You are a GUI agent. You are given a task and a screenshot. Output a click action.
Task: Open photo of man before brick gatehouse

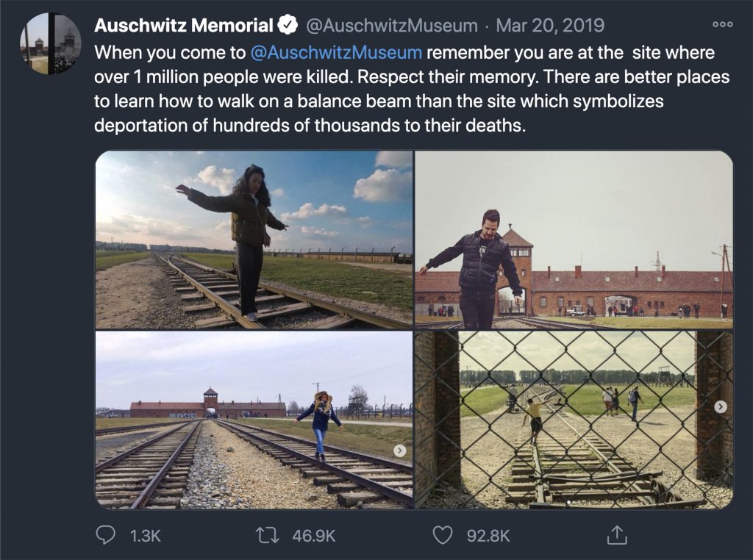[574, 240]
